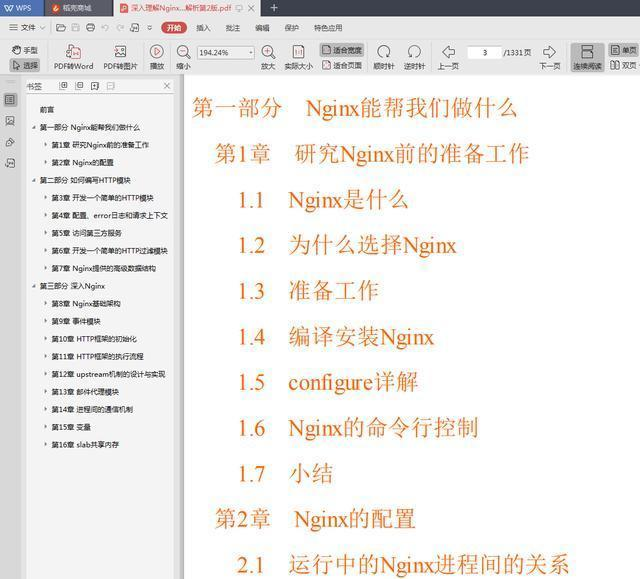Click the Save icon in quick toolbar
Viewport: 640px width, 579px height.
pos(76,28)
